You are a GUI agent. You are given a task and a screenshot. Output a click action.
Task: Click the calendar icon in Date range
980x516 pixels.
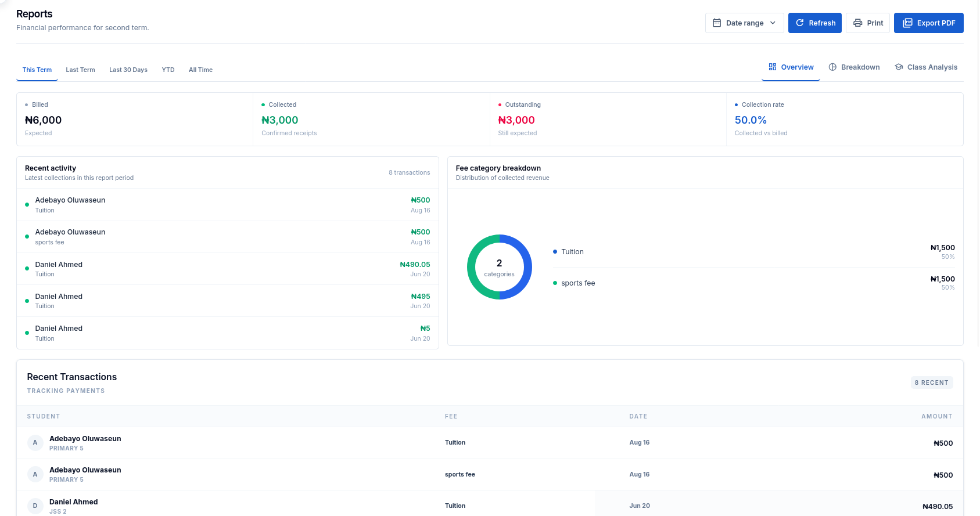pos(717,23)
